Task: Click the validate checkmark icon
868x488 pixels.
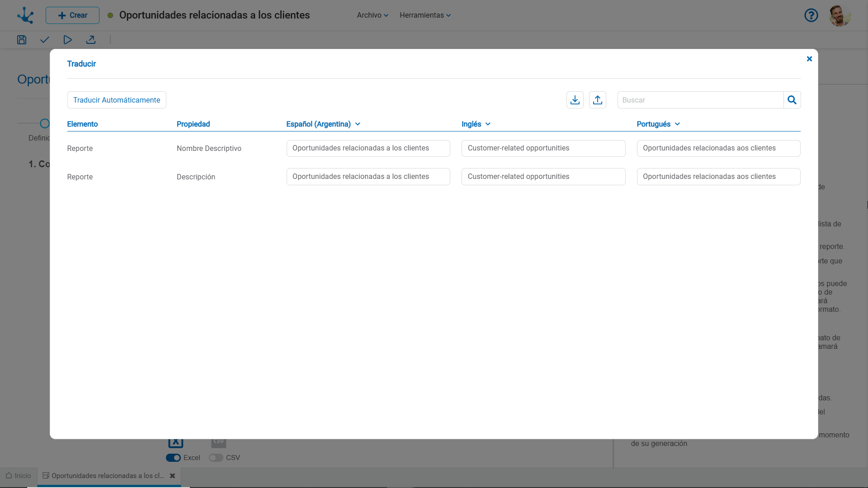Action: pos(44,40)
